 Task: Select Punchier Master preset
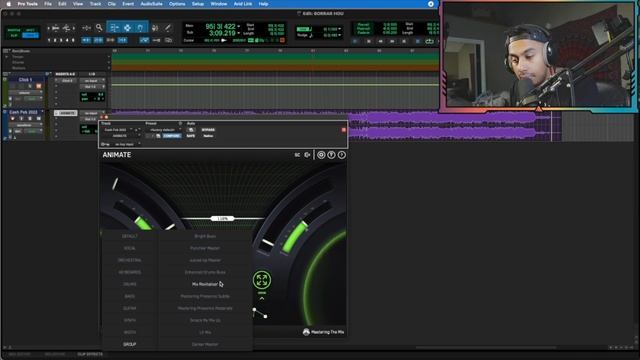[205, 248]
